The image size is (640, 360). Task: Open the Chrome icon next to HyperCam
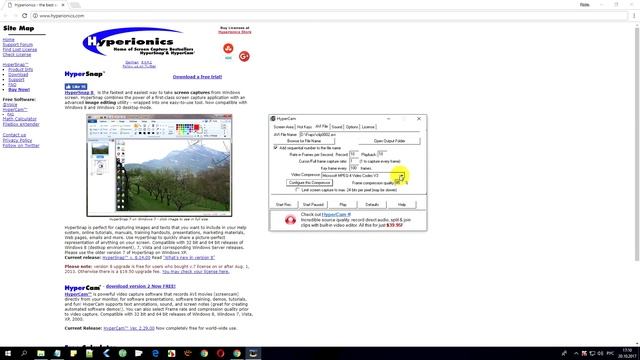237,353
